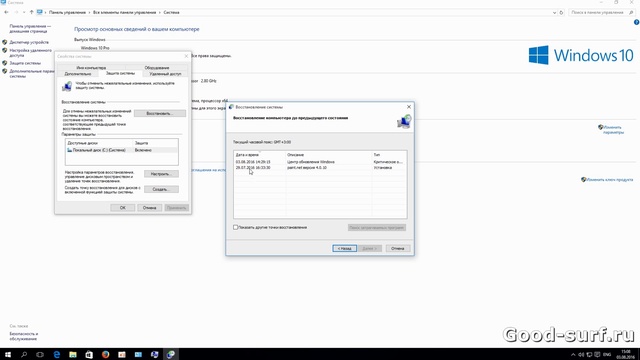Open 'Диспетчер устройств' sidebar link

(x=29, y=42)
